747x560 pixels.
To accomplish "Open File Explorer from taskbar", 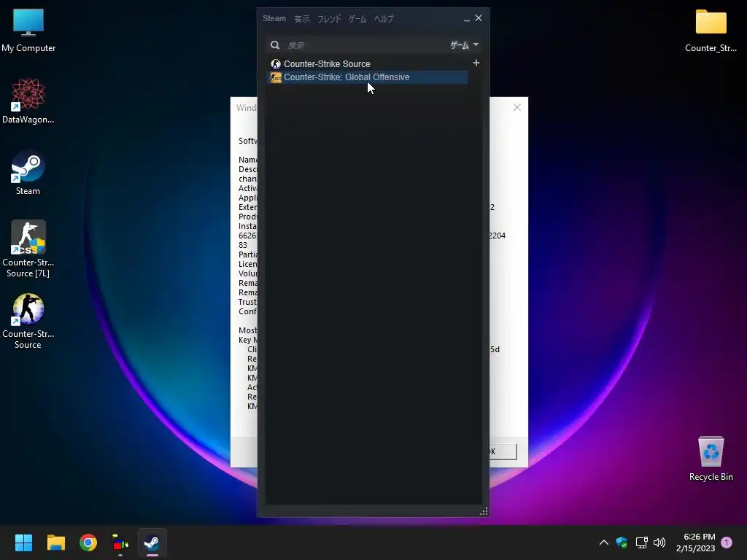I will click(55, 542).
